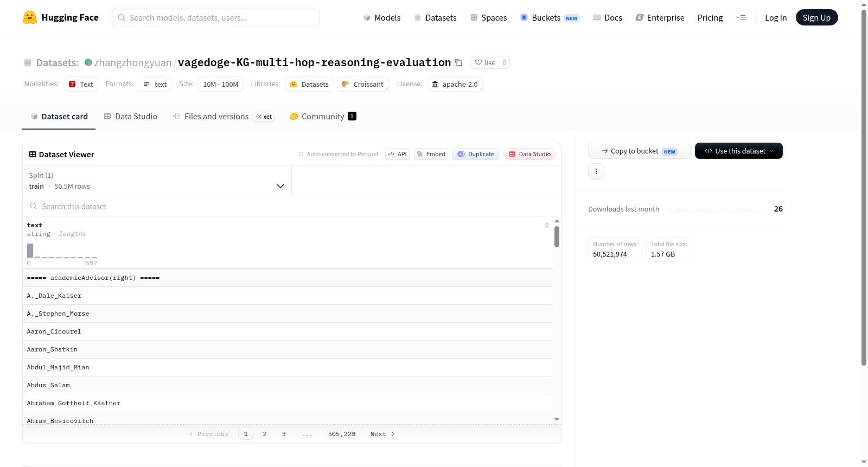Click the heart like button
Screen dimensions: 868x467
(x=485, y=62)
